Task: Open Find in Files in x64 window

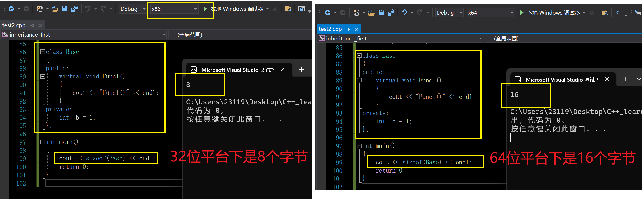Action: click(x=604, y=13)
